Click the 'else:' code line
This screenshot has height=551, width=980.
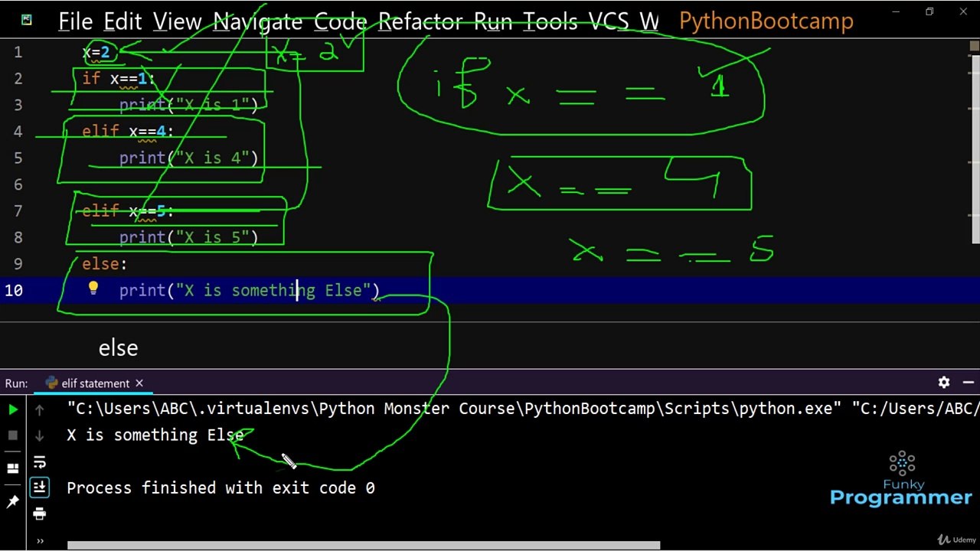pos(105,264)
